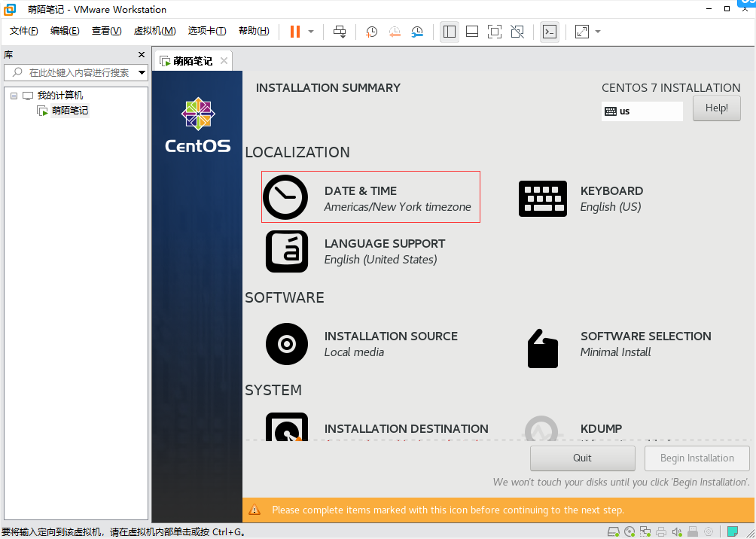
Task: Toggle Unity mode icon in toolbar
Action: 517,32
